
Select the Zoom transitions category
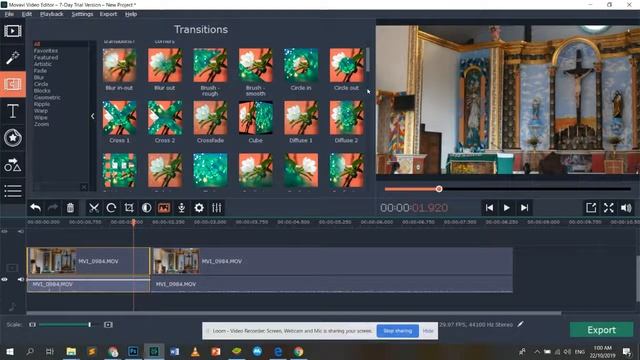[x=41, y=124]
